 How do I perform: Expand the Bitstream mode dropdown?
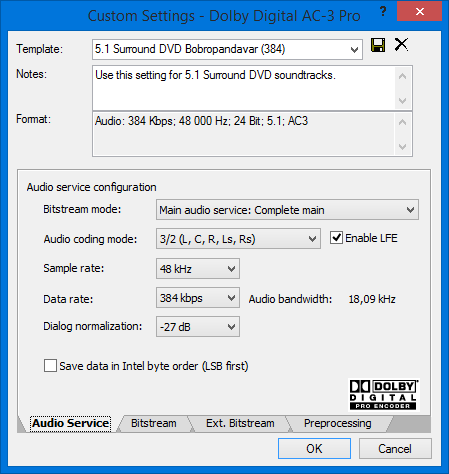point(287,210)
